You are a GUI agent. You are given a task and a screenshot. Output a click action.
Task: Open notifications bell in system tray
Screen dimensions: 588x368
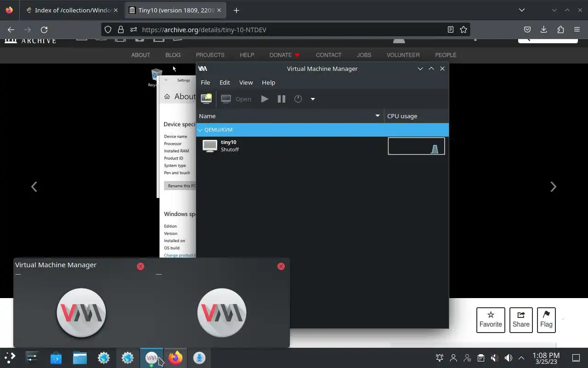tap(440, 358)
